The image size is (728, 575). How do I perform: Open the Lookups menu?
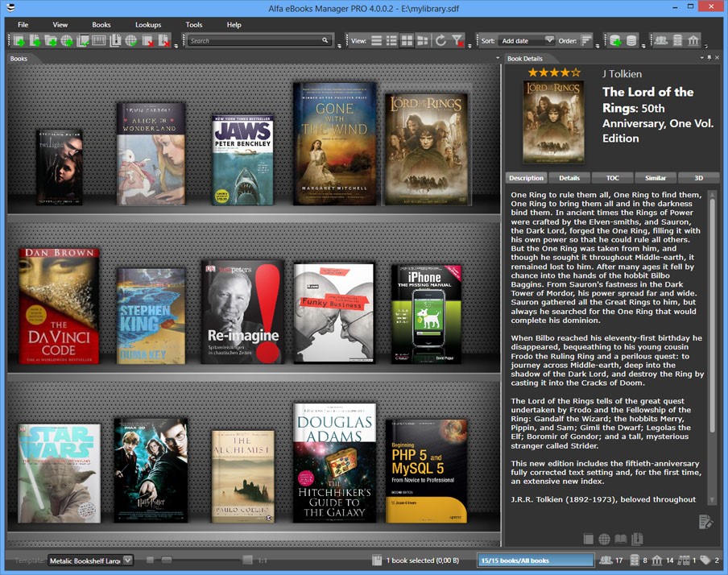(x=147, y=25)
